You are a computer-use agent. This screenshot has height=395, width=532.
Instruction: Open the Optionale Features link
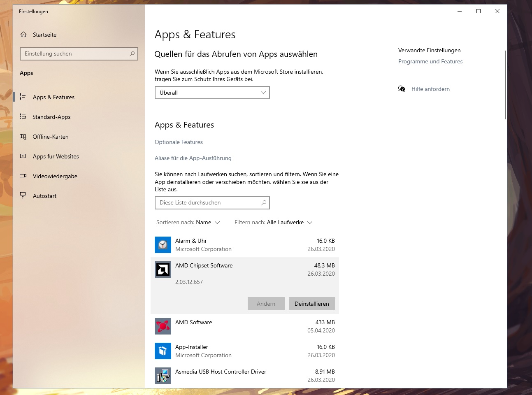pyautogui.click(x=179, y=142)
